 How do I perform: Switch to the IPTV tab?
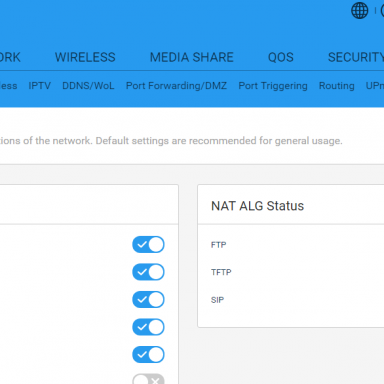pos(39,86)
